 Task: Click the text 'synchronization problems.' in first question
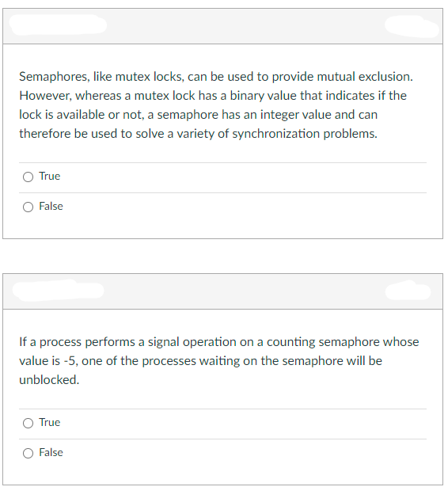click(305, 134)
